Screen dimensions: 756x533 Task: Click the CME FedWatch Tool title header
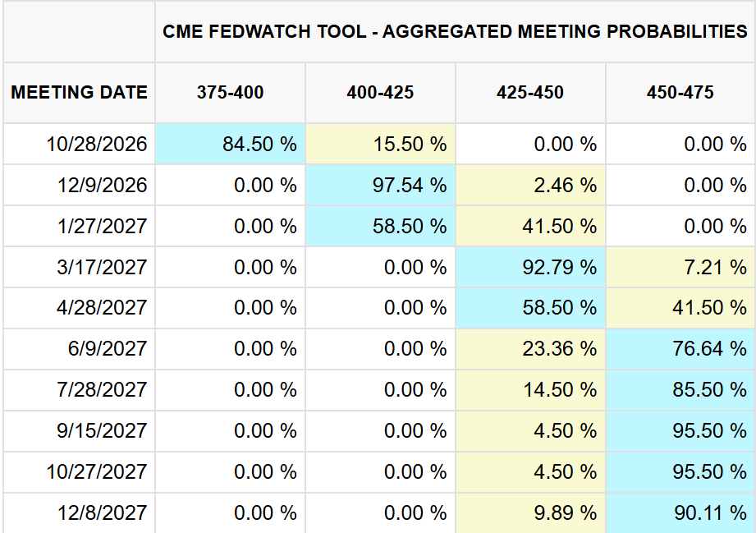pyautogui.click(x=455, y=31)
